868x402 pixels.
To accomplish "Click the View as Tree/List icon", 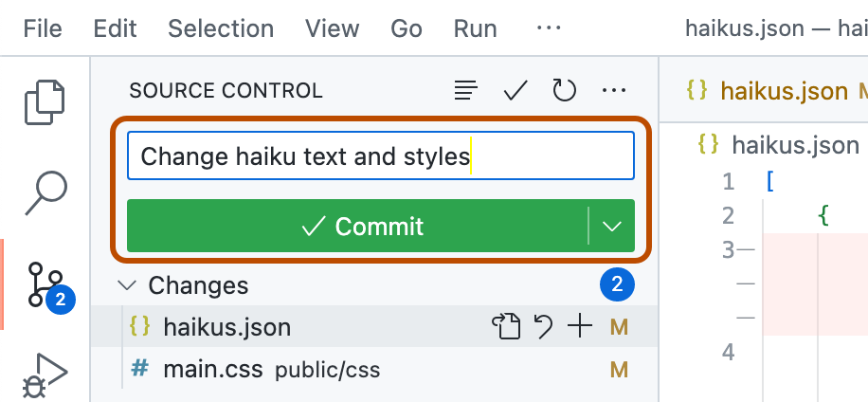I will pyautogui.click(x=465, y=91).
